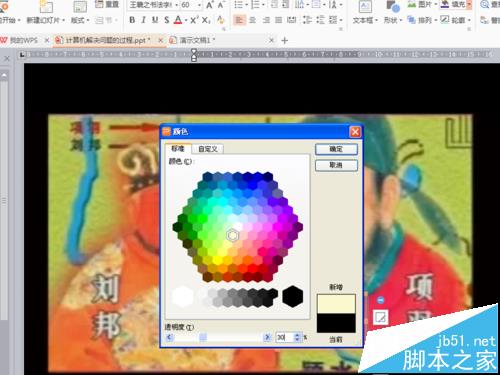Click the 新增 new color preview

[x=336, y=304]
